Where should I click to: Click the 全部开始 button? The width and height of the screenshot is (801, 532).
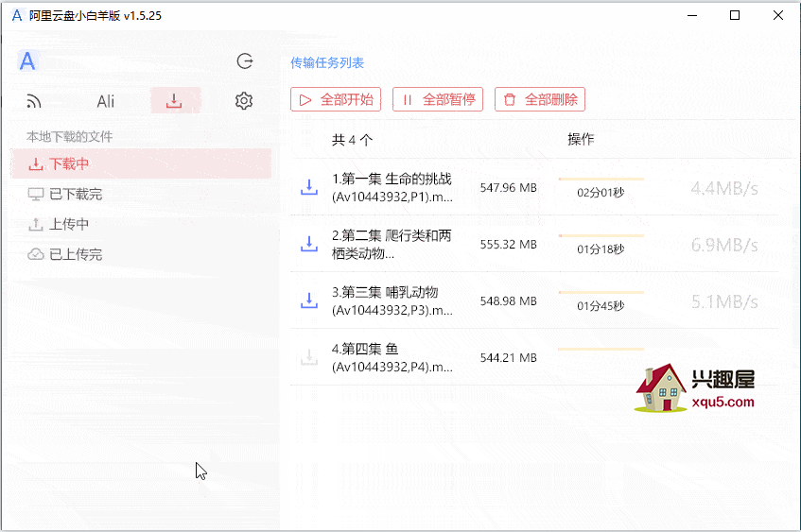[x=336, y=99]
